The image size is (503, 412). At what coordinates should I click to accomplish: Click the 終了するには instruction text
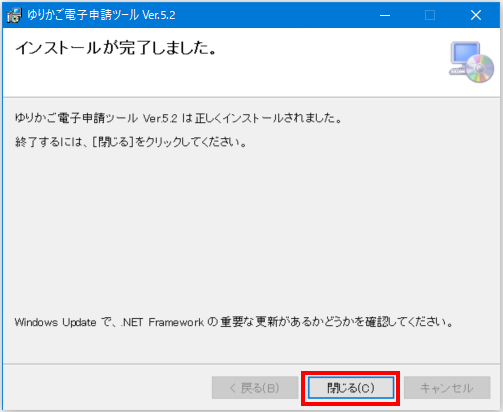click(131, 142)
